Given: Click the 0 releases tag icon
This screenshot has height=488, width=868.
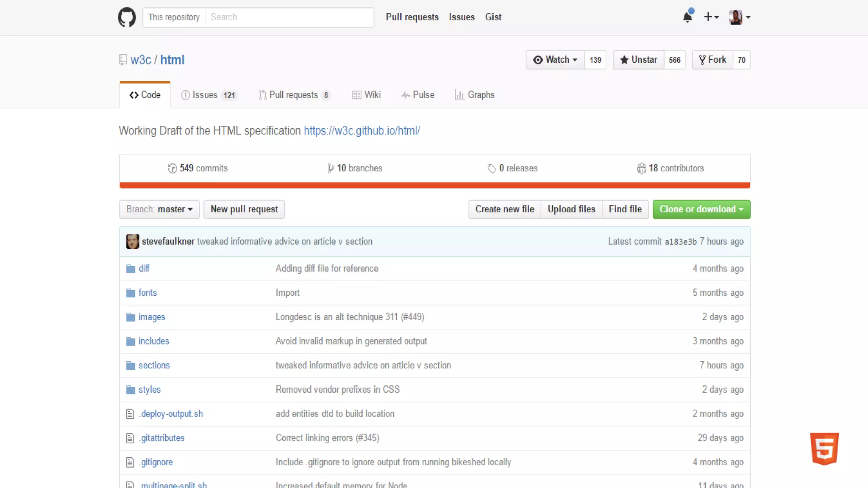Looking at the screenshot, I should [492, 169].
